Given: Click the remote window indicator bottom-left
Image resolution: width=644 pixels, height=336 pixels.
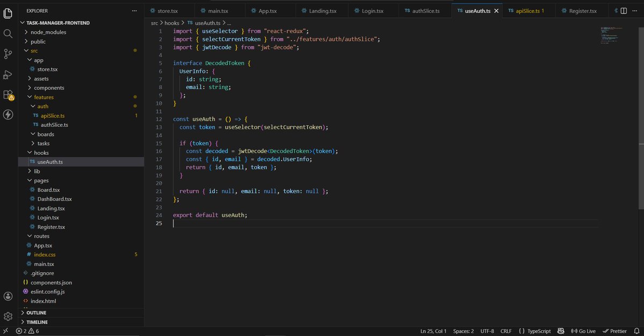Looking at the screenshot, I should (x=5, y=331).
